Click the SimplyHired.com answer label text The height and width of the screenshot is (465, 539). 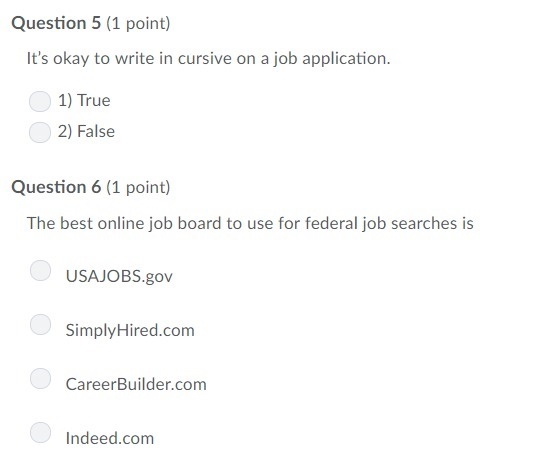130,330
